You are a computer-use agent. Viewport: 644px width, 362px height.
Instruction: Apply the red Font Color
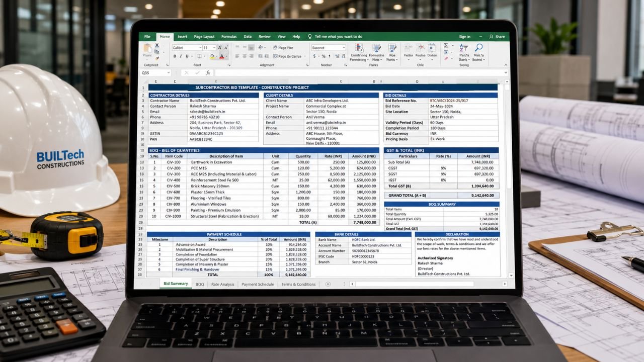(x=222, y=56)
